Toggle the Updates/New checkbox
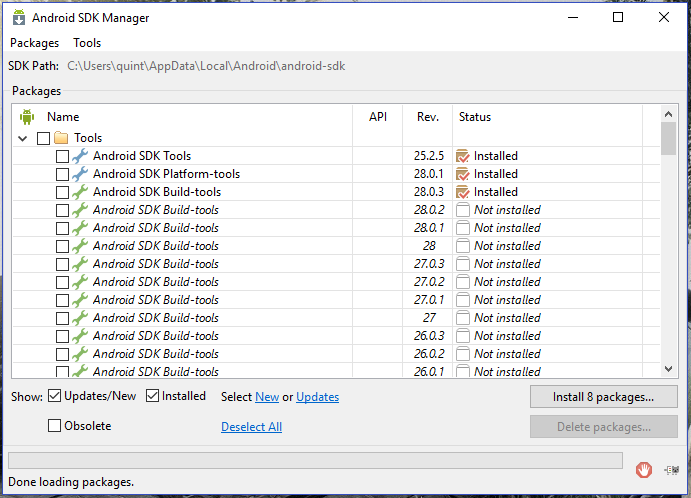 coord(55,396)
